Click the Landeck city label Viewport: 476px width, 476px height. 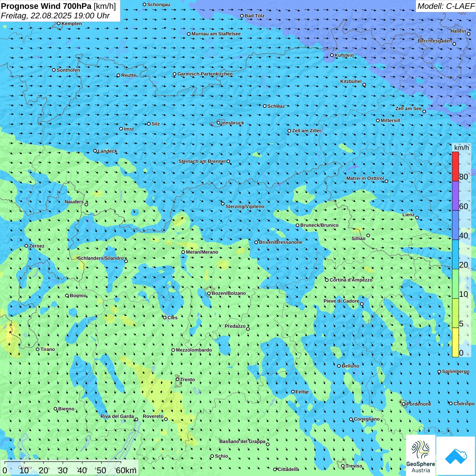click(x=107, y=151)
